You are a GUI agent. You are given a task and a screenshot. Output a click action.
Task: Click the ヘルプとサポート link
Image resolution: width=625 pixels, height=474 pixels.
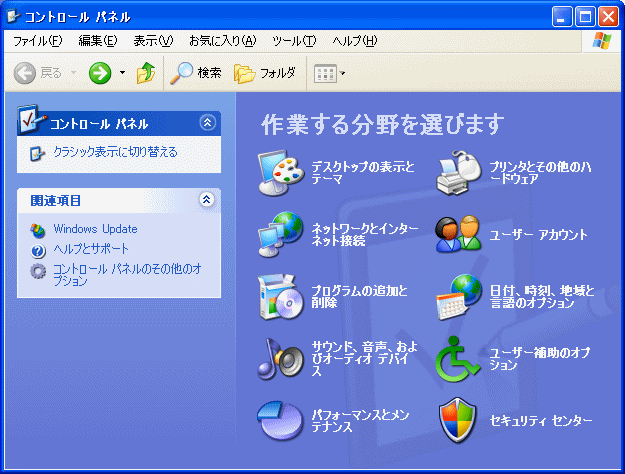coord(91,249)
